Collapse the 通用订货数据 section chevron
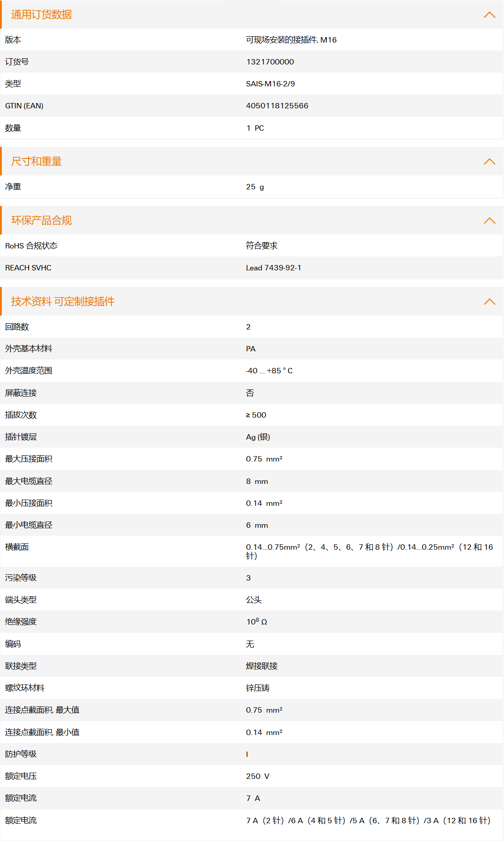This screenshot has height=842, width=504. tap(489, 15)
